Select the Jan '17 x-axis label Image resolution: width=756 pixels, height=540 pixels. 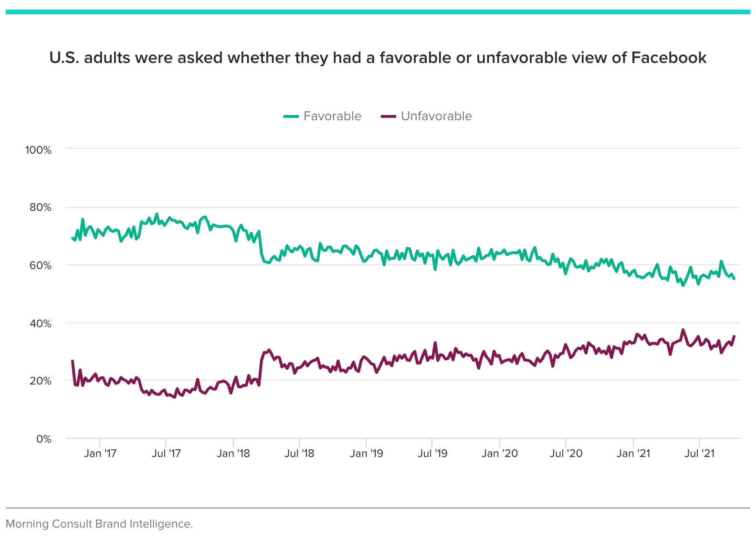[x=100, y=453]
